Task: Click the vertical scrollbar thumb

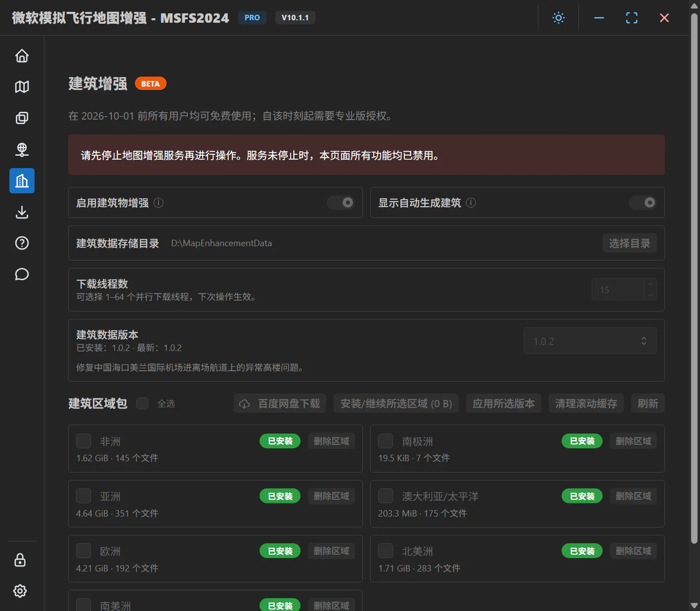Action: coord(694,278)
